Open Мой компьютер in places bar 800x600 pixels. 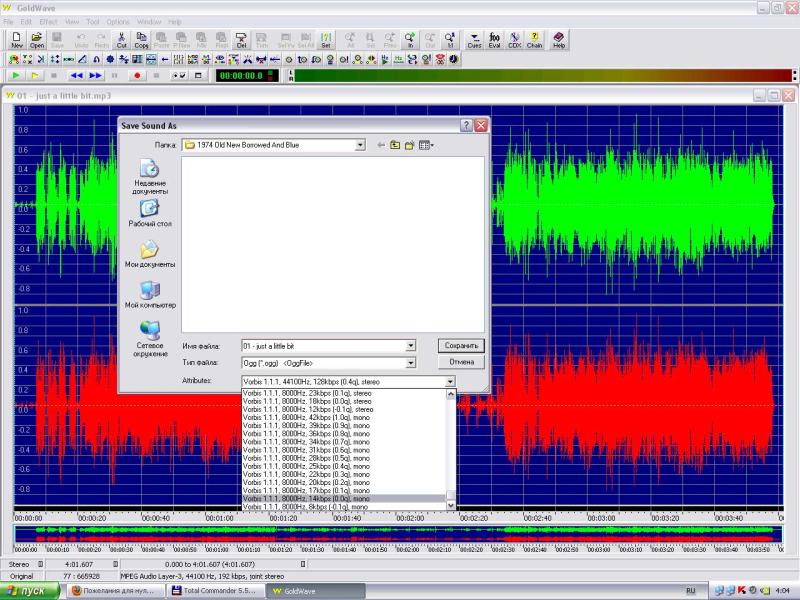pos(150,295)
